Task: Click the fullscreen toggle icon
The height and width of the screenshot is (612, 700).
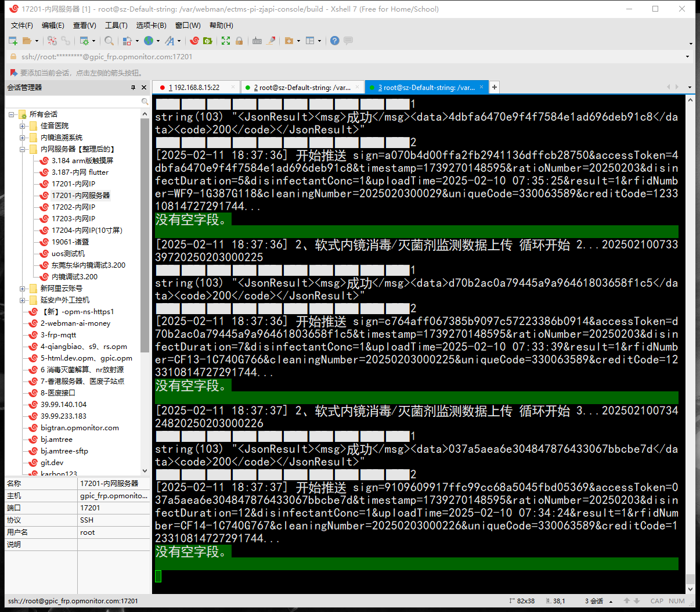Action: coord(226,41)
